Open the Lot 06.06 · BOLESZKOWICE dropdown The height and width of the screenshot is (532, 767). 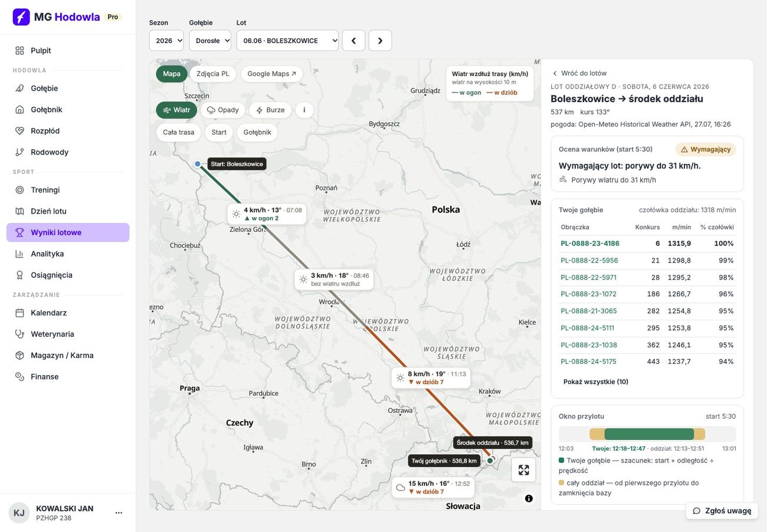[287, 41]
